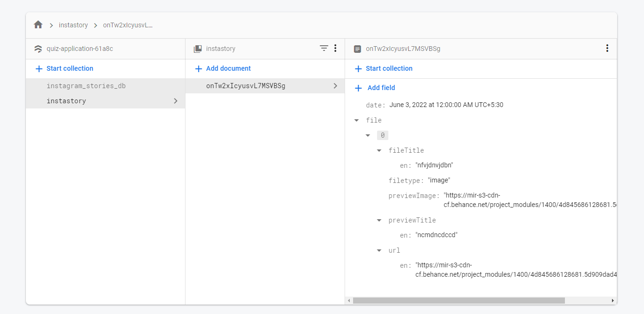The width and height of the screenshot is (644, 314).
Task: Click the scroll left arrow on horizontal scrollbar
Action: (x=349, y=300)
